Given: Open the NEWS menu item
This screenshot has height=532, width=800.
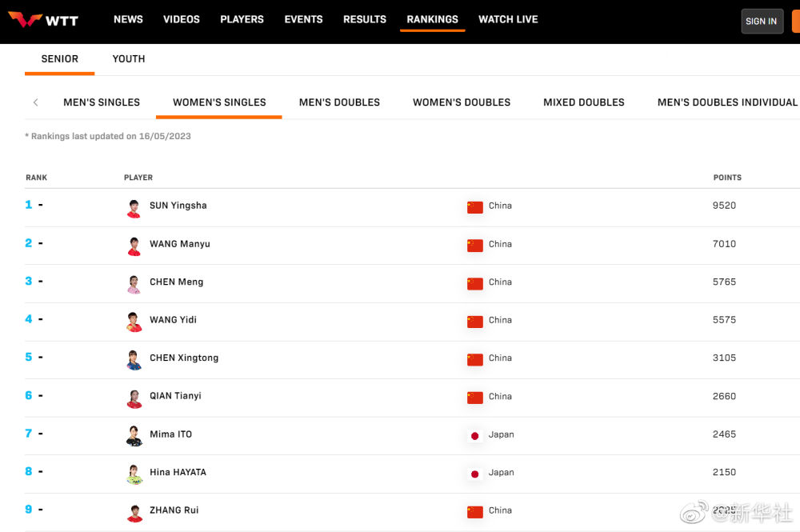Looking at the screenshot, I should click(x=128, y=19).
